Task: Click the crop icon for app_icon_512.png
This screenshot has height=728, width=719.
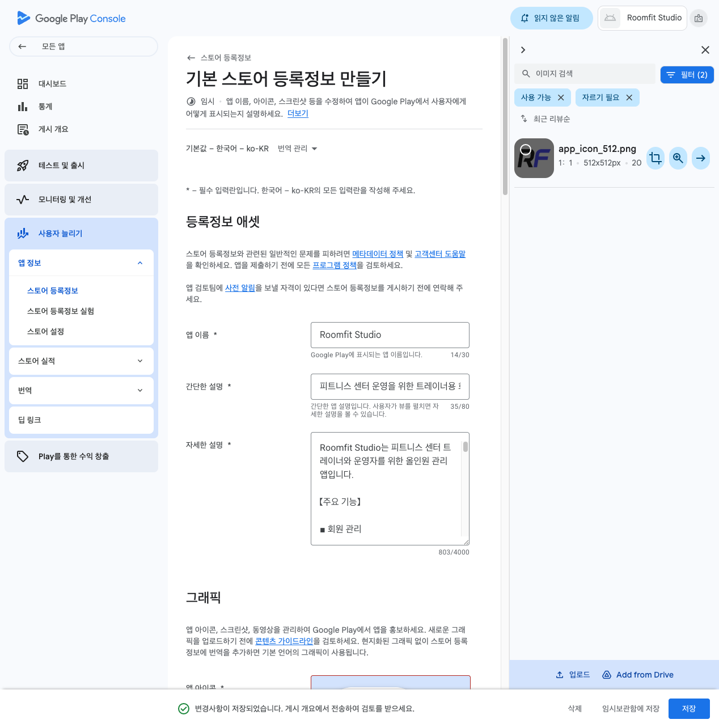Action: 655,158
